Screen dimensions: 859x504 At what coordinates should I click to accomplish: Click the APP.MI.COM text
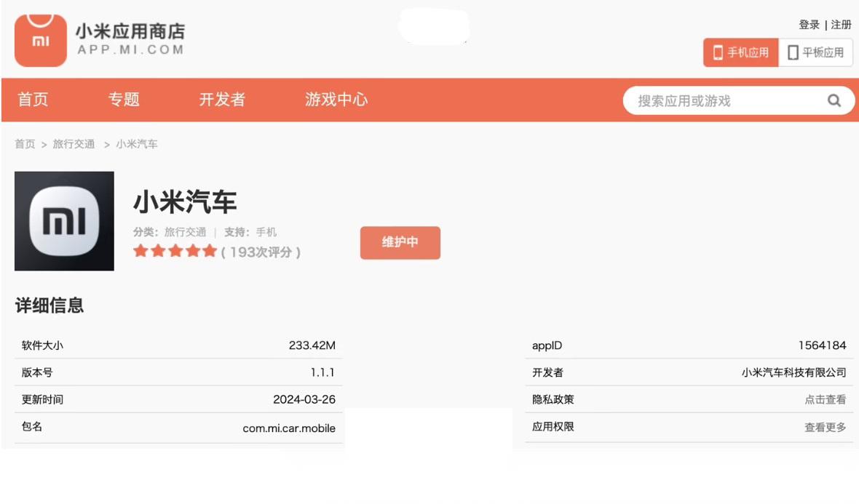pyautogui.click(x=130, y=49)
